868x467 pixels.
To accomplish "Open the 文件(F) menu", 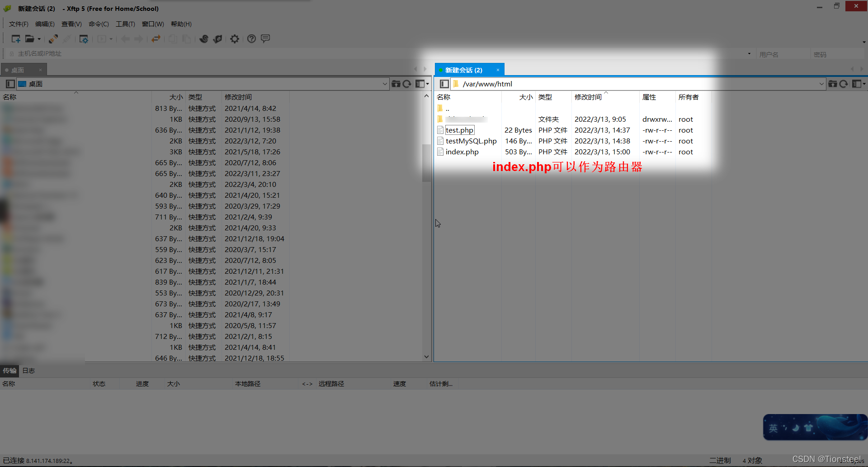I will (19, 24).
